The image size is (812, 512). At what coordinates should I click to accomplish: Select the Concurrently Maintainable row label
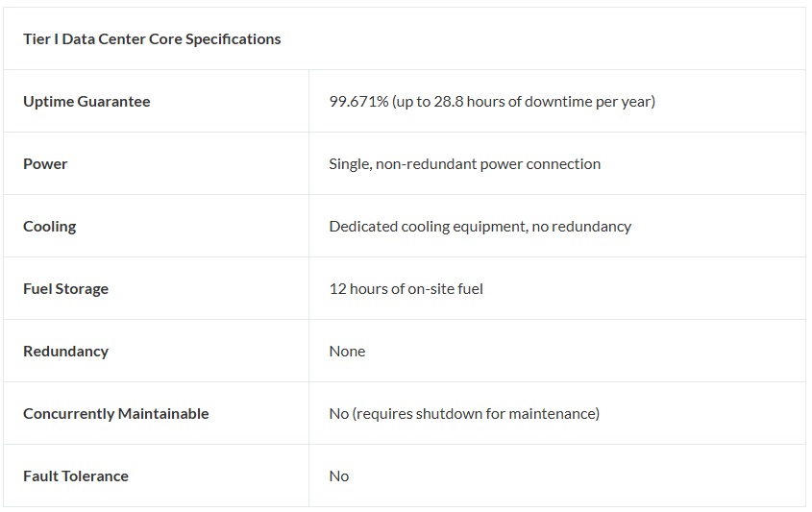[115, 414]
